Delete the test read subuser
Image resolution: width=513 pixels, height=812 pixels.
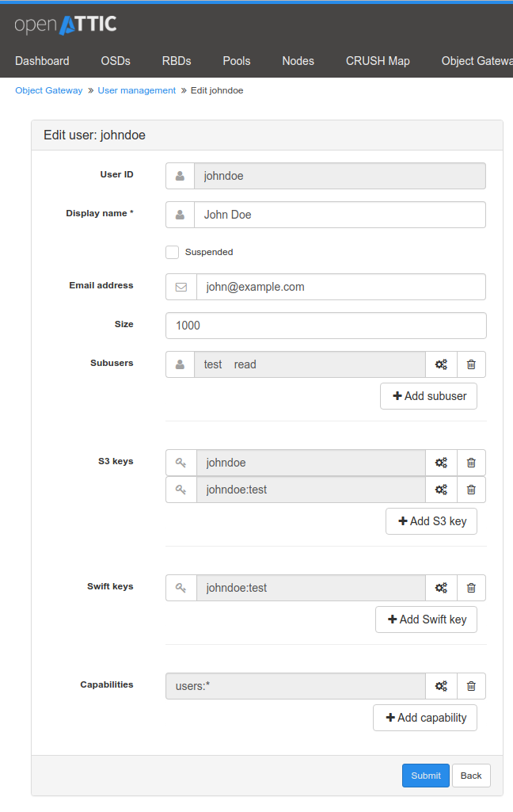(471, 364)
